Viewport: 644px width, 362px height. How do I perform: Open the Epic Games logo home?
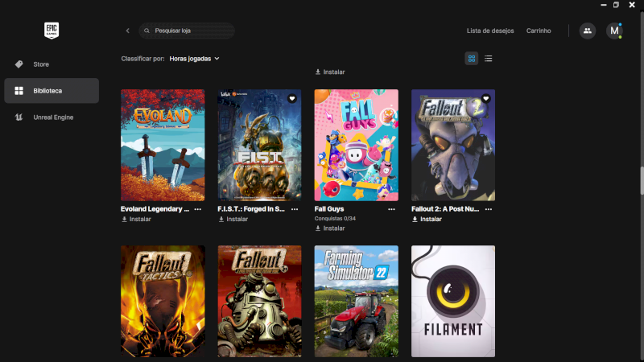pos(52,31)
